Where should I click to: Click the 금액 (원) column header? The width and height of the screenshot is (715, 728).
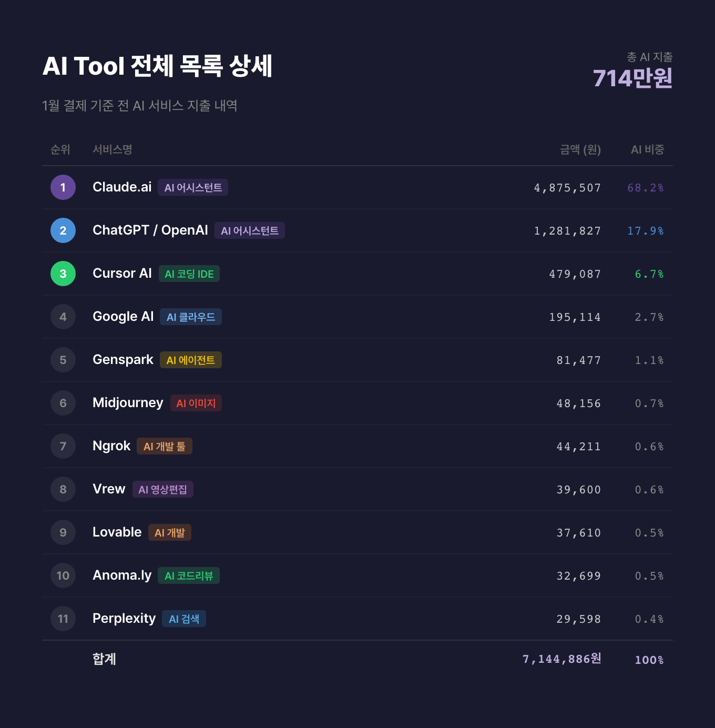(x=580, y=150)
